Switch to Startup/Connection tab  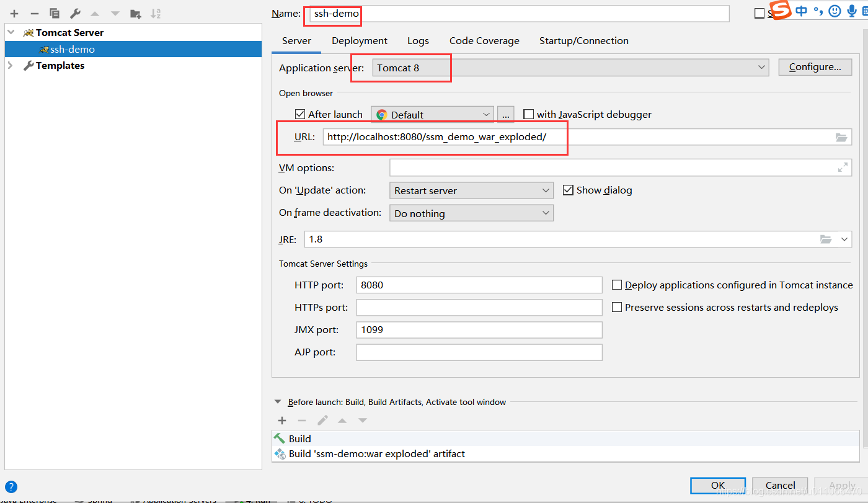(584, 41)
